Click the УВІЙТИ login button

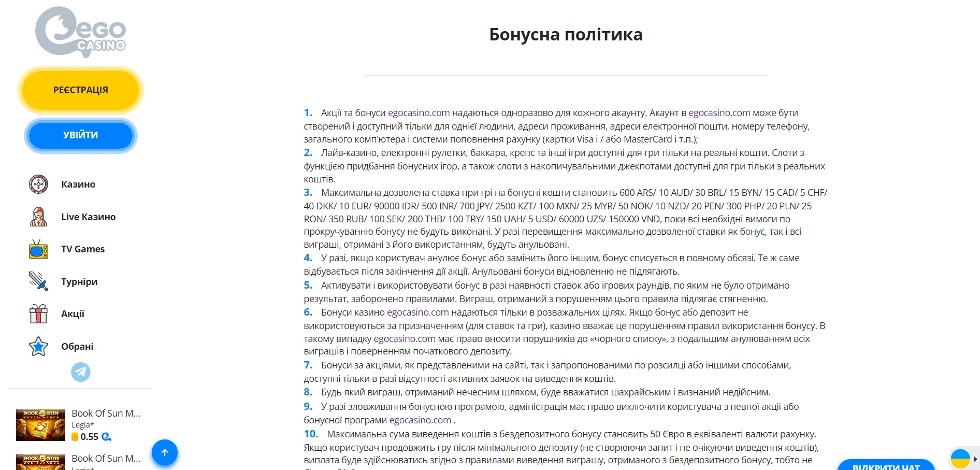tap(81, 135)
